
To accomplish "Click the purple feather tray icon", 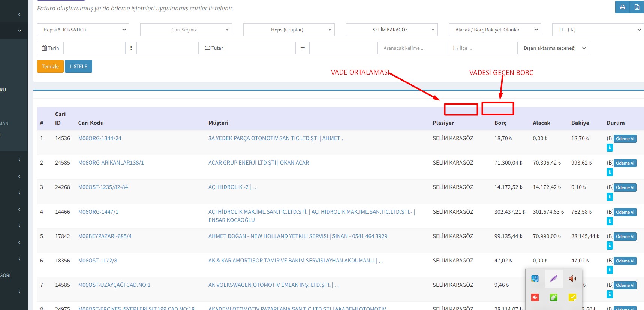I will tap(554, 279).
